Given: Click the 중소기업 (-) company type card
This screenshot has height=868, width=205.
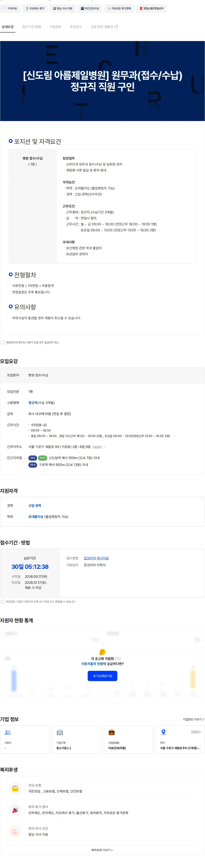Looking at the screenshot, I should point(76,739).
